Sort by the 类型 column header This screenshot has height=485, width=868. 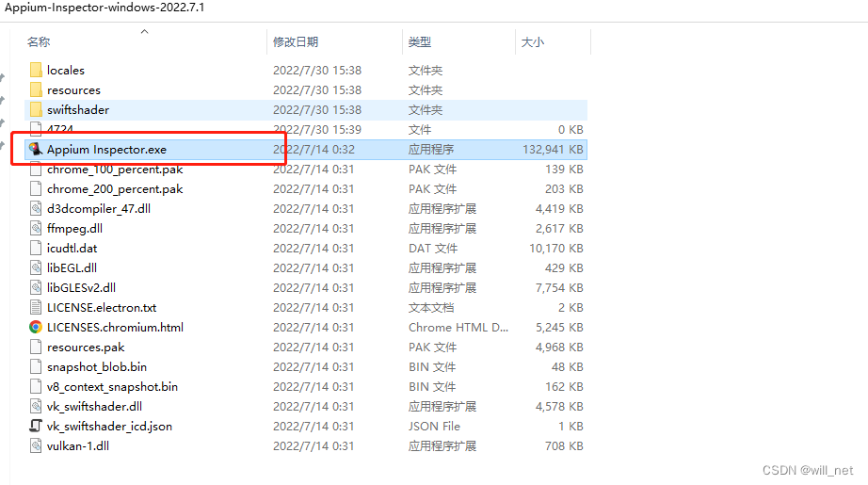[x=420, y=42]
